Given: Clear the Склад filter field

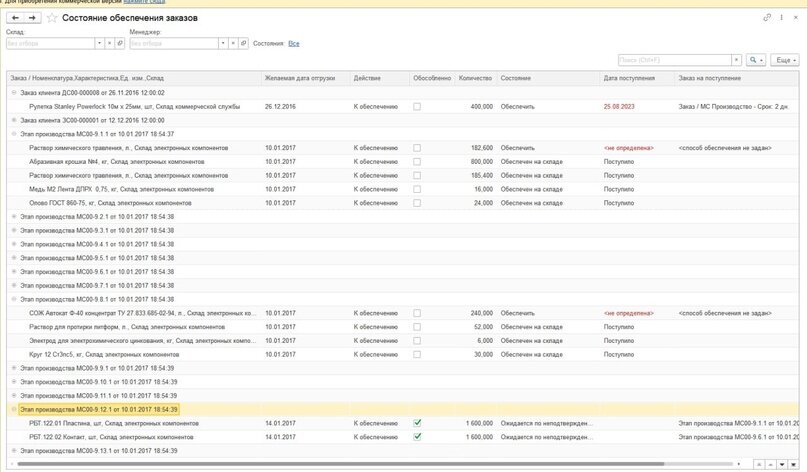Looking at the screenshot, I should tap(110, 44).
